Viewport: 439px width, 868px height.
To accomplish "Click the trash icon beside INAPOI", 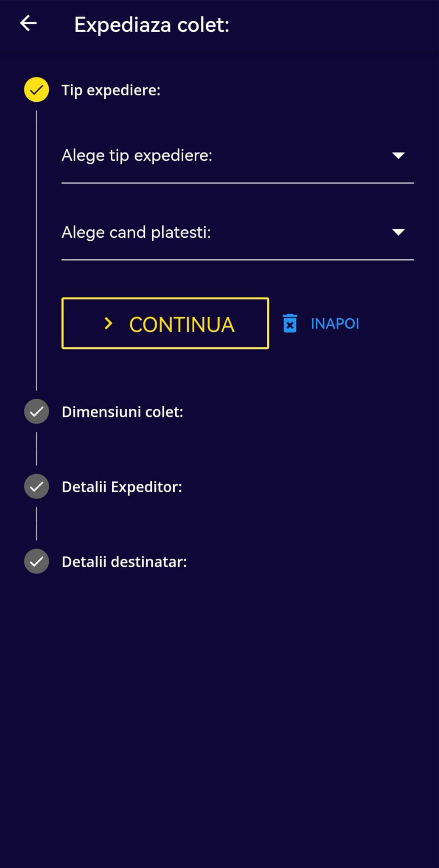I will click(290, 324).
